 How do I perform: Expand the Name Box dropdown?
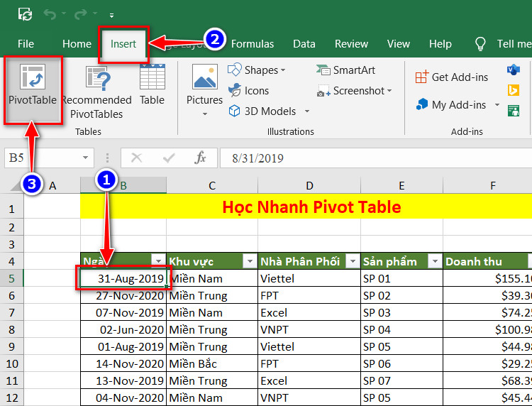click(86, 158)
